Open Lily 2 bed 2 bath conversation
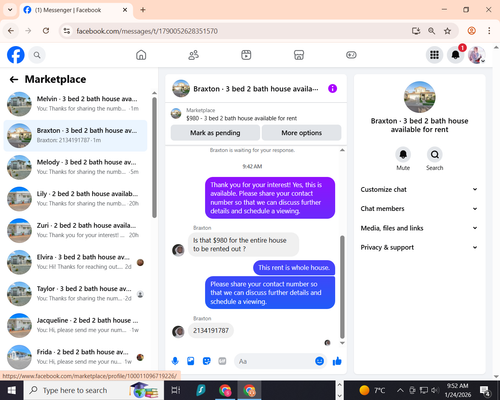This screenshot has height=400, width=500. [x=75, y=199]
